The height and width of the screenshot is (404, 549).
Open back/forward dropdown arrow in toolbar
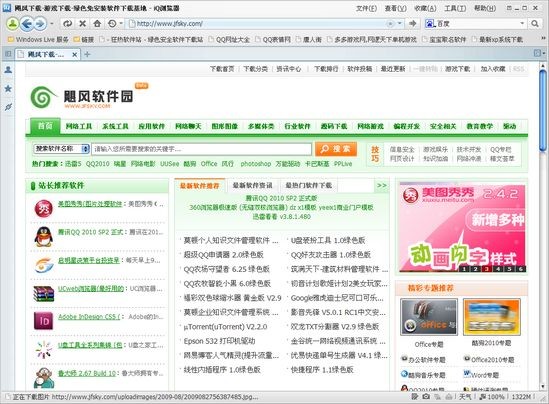(x=52, y=23)
